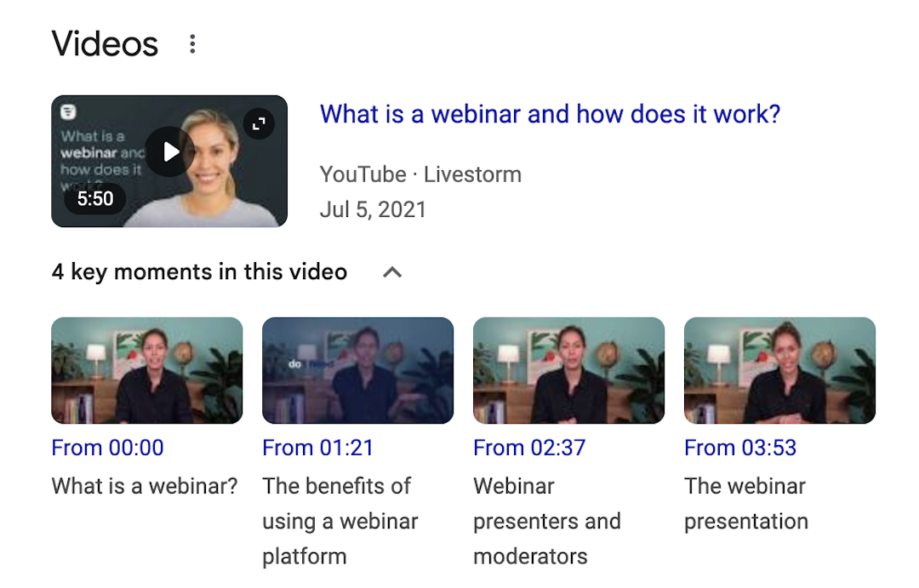Collapse the key moments chevron

click(x=392, y=272)
